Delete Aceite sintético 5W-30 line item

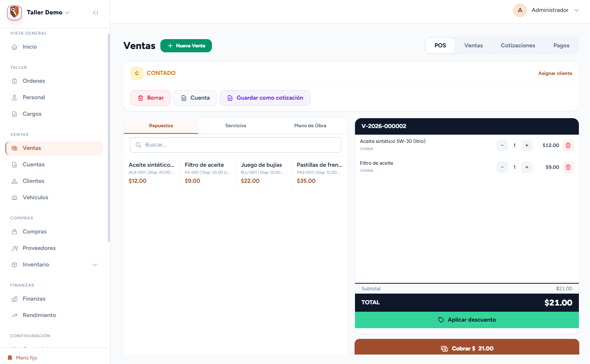point(568,145)
